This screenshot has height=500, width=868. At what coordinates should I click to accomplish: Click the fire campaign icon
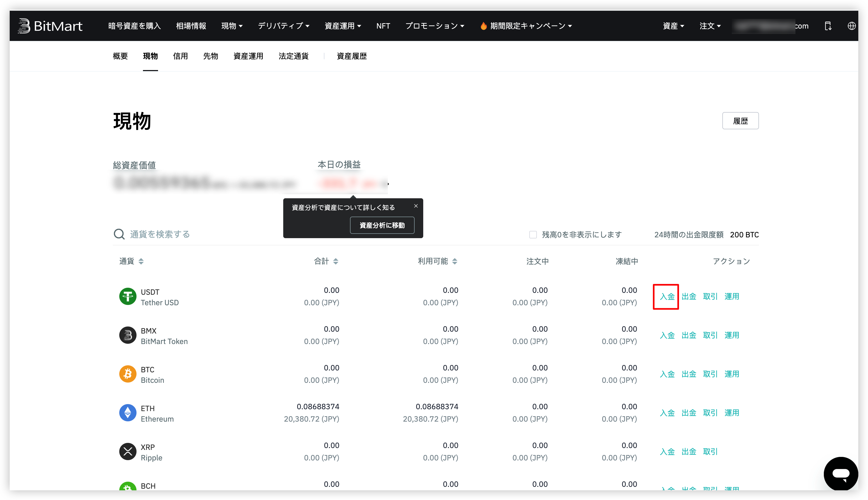tap(484, 26)
